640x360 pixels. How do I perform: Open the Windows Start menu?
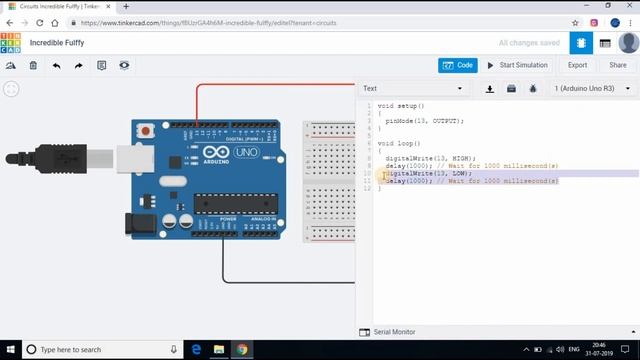(11, 350)
